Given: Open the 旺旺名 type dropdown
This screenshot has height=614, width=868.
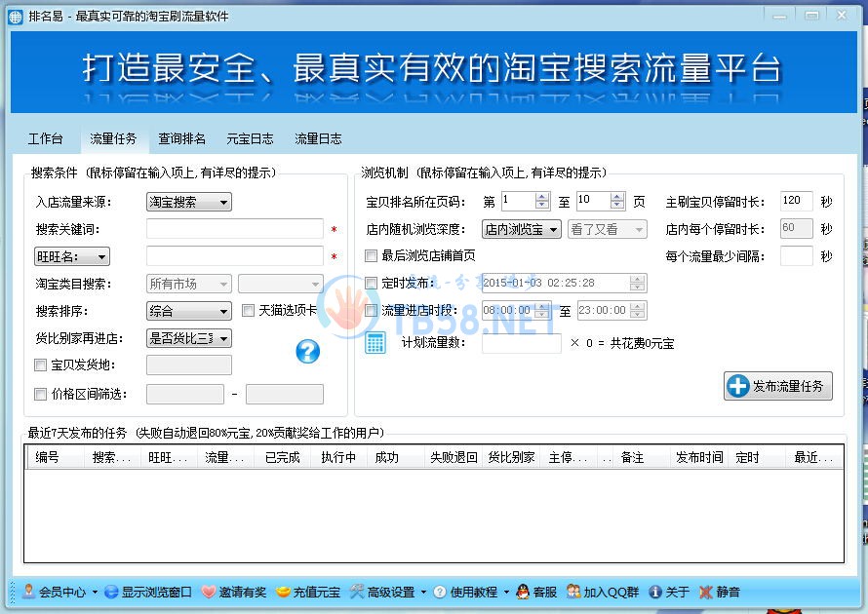Looking at the screenshot, I should pos(72,256).
